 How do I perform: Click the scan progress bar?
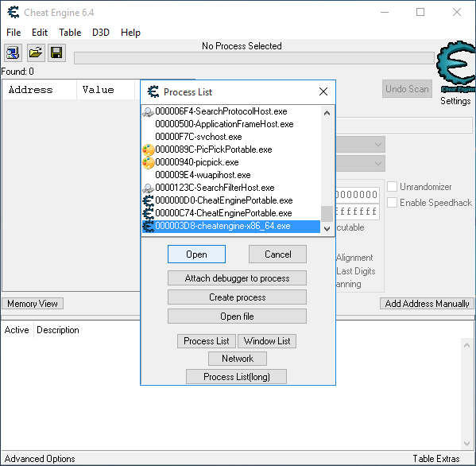(254, 58)
